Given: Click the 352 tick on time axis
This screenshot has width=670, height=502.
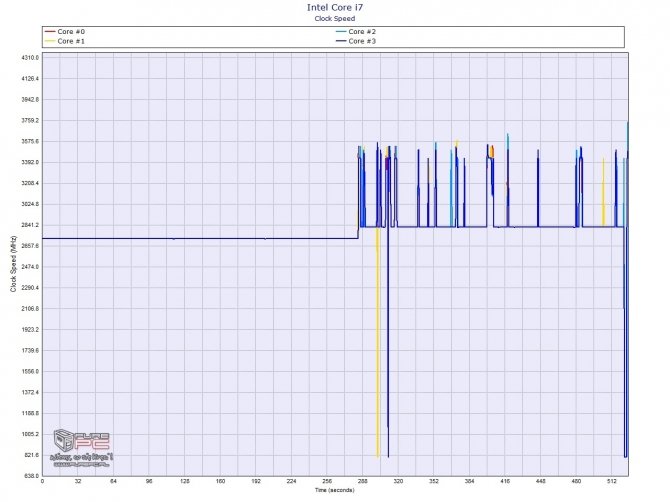Looking at the screenshot, I should tap(434, 481).
